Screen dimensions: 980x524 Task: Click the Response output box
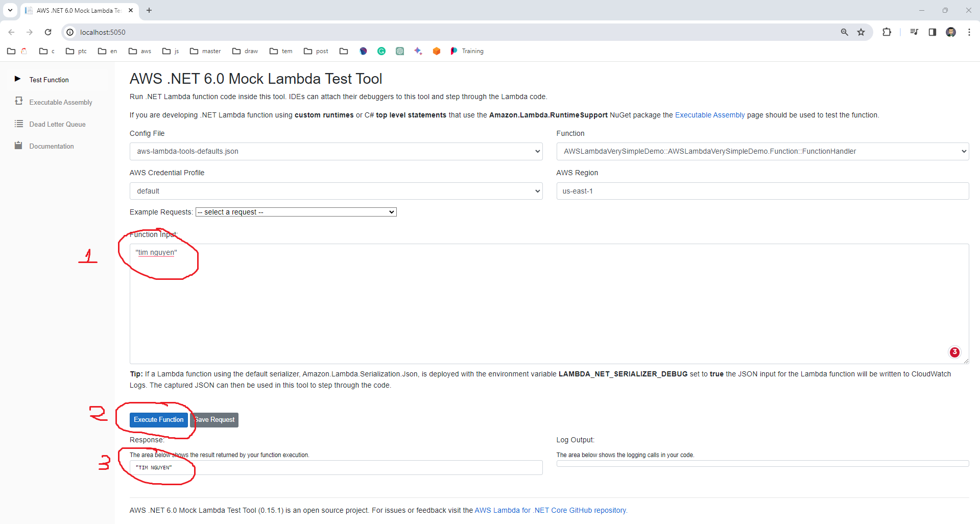click(x=336, y=467)
